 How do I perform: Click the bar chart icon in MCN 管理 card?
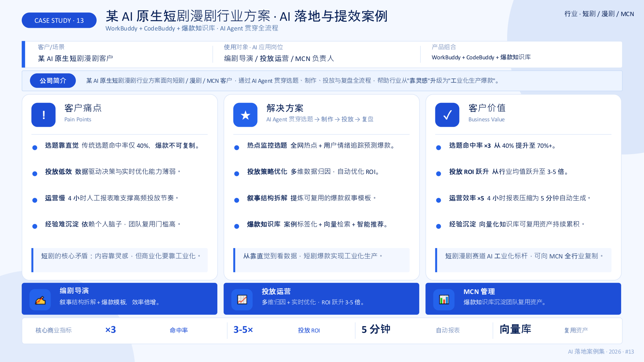444,300
